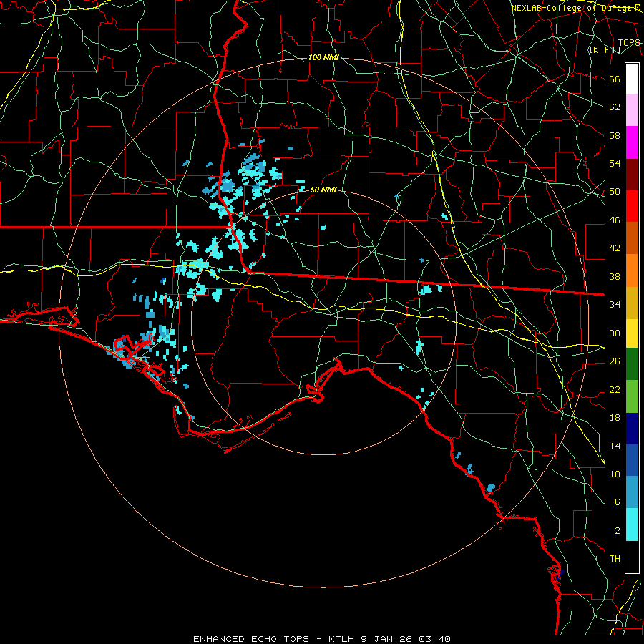Click the "03:40" timestamp
The width and height of the screenshot is (644, 644).
coord(434,639)
